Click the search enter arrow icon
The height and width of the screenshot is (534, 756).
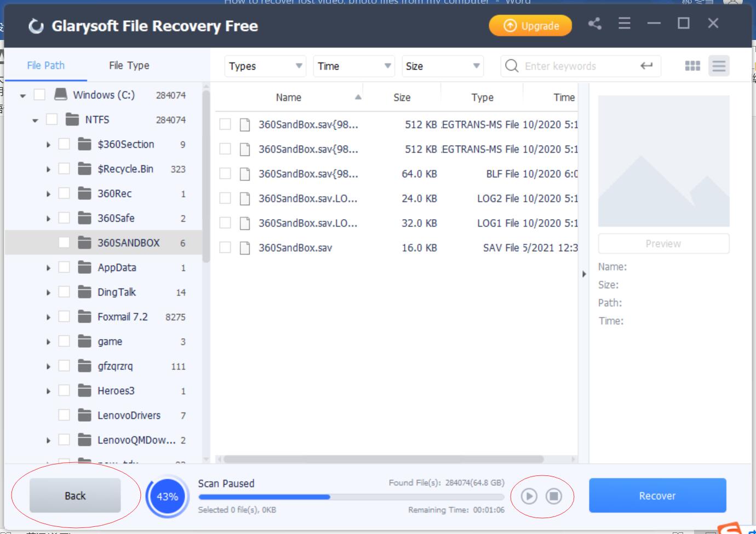pos(646,66)
